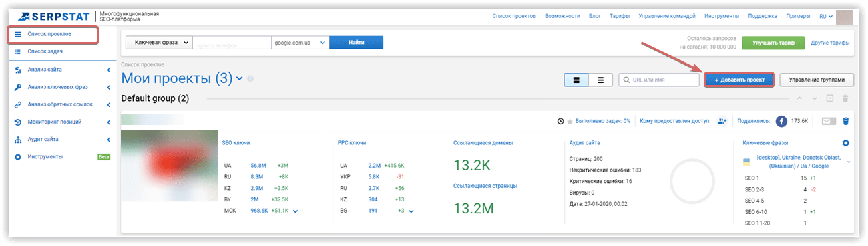
Task: Click 56.8M value for UA SEO keys
Action: (x=259, y=165)
